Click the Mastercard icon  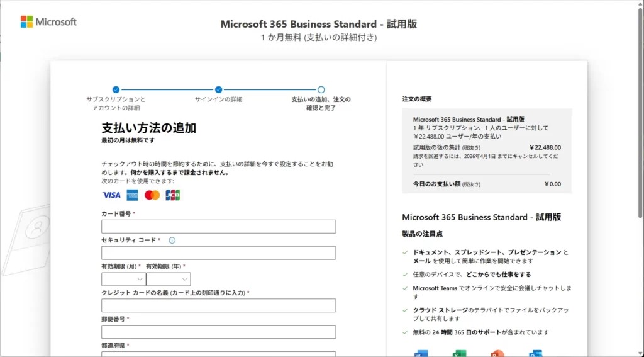152,195
